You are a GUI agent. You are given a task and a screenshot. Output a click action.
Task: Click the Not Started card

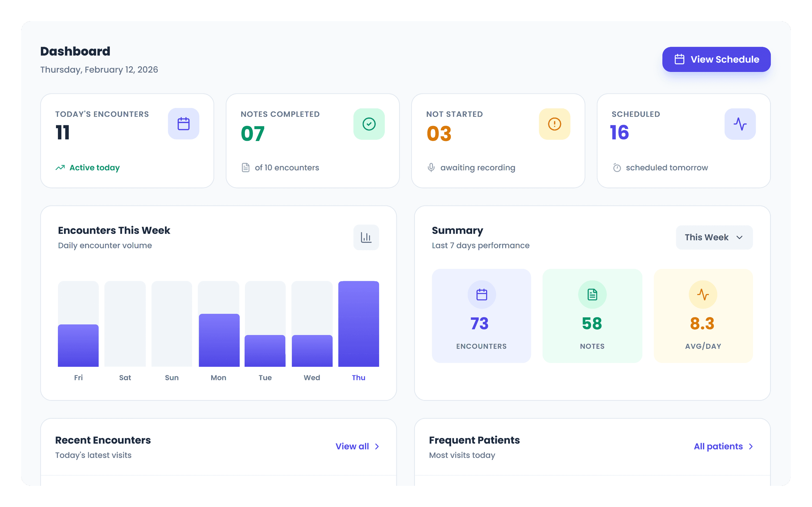tap(499, 141)
